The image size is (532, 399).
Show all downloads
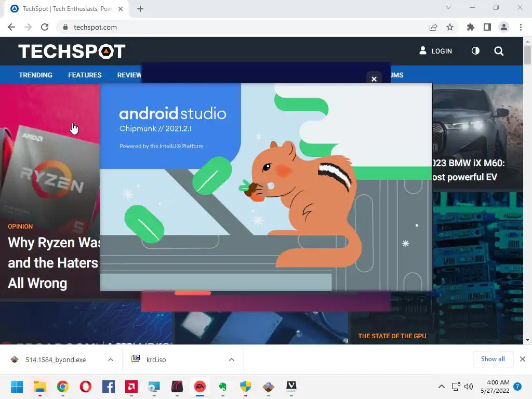pyautogui.click(x=493, y=359)
